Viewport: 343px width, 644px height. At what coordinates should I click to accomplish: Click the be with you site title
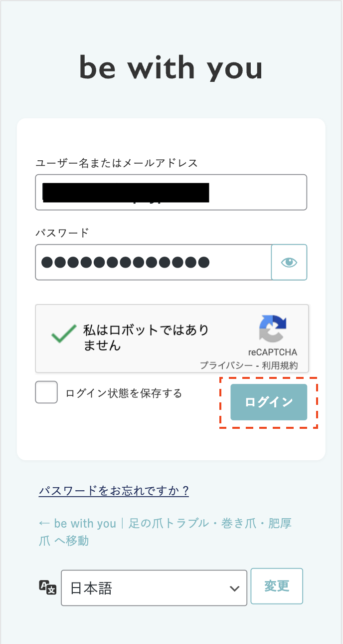click(x=171, y=67)
